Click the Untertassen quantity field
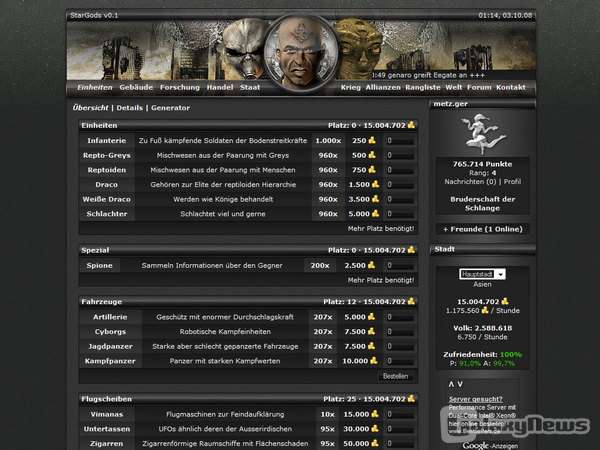This screenshot has width=600, height=450. point(399,429)
